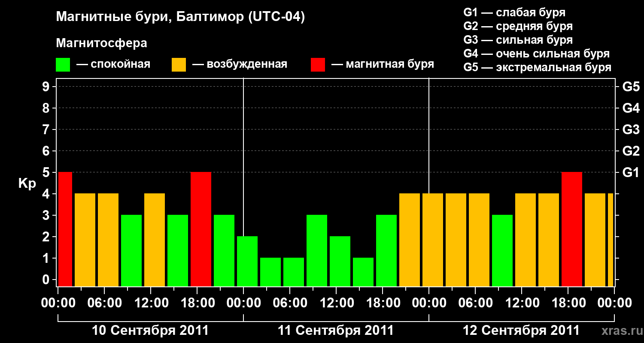
Task: Click the orange 21:00 bar on 11 September
Action: 410,240
